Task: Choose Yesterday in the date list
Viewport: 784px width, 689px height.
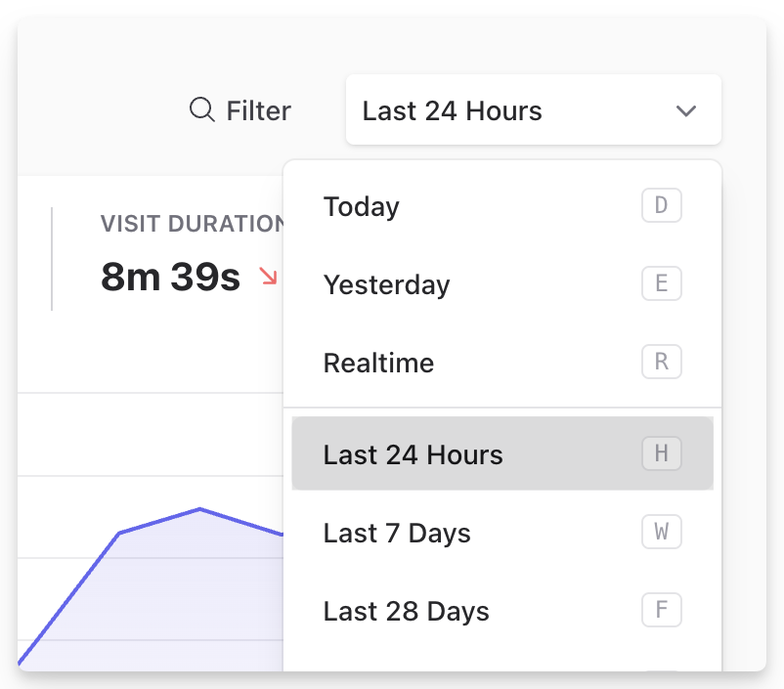Action: [386, 285]
